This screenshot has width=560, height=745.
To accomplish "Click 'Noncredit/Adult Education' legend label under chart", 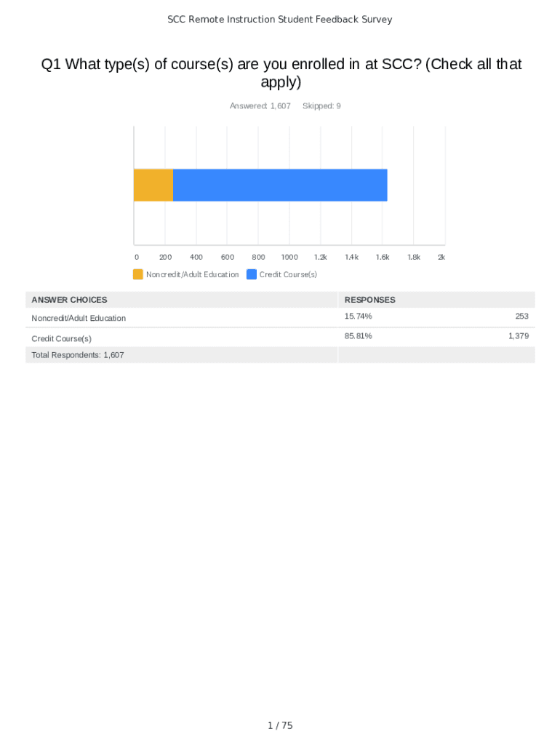I will point(192,274).
